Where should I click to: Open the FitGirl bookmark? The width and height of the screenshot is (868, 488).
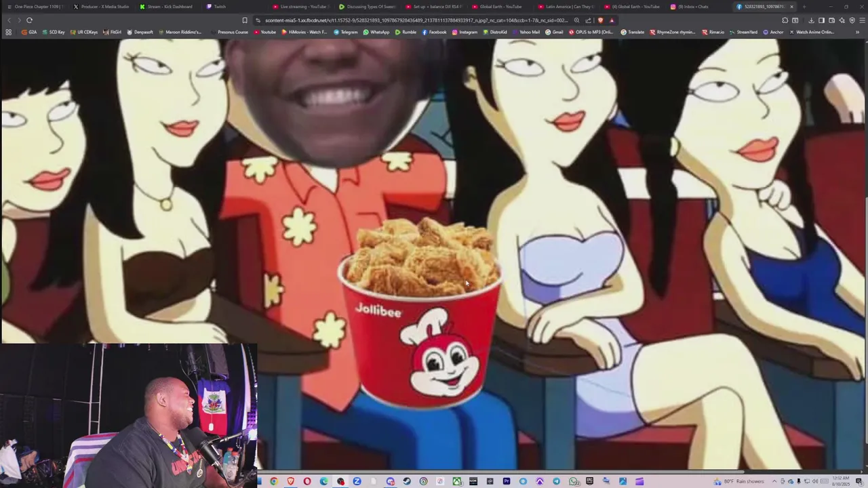pyautogui.click(x=112, y=32)
